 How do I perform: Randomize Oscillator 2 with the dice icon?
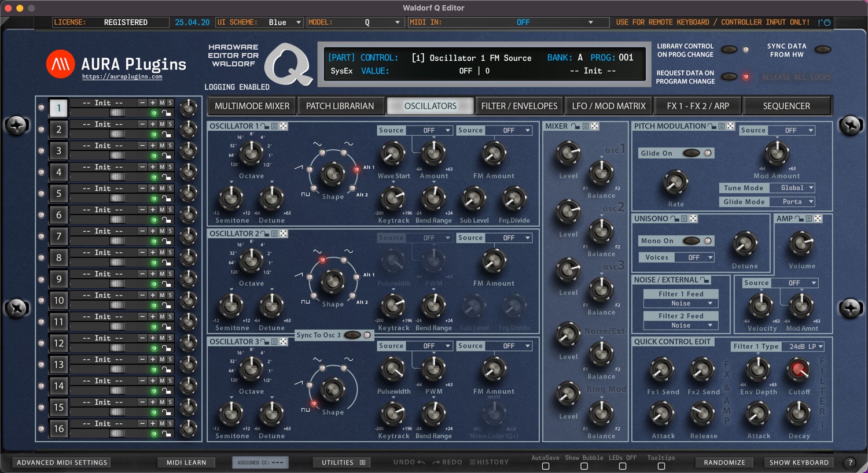[x=284, y=234]
